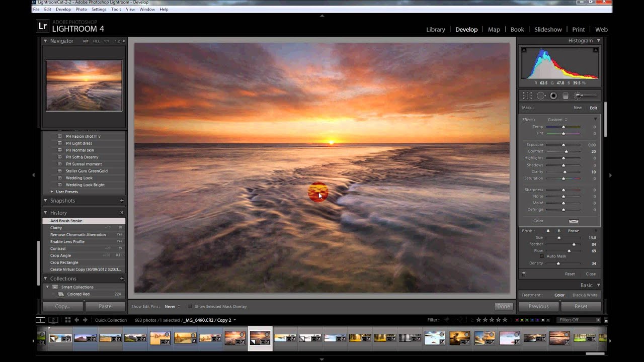Image resolution: width=644 pixels, height=362 pixels.
Task: Select the Graduated Filter tool
Action: [566, 96]
